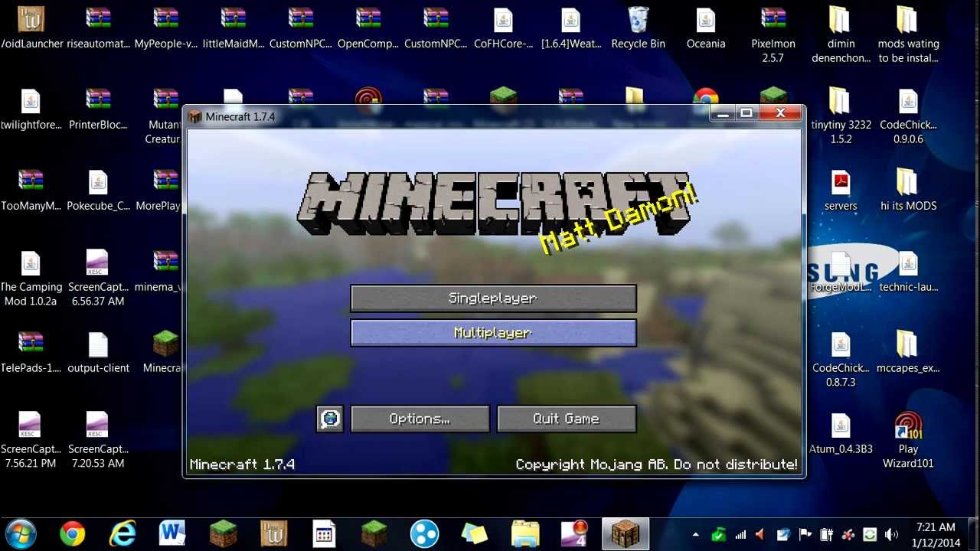Screen dimensions: 980x551
Task: Select the mods wating to be instal... folder
Action: [x=908, y=34]
